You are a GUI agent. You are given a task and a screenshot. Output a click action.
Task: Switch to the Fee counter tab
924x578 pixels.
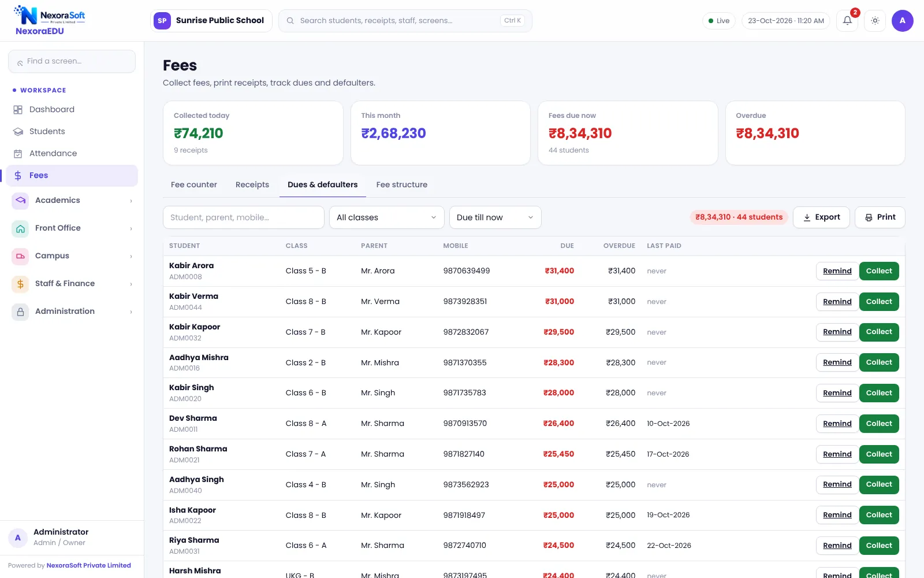tap(194, 185)
